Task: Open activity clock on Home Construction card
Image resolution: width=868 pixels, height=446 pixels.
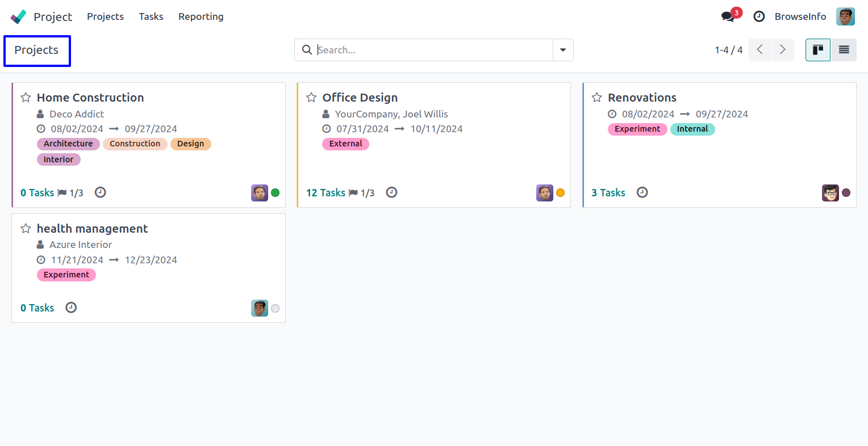Action: pos(101,192)
